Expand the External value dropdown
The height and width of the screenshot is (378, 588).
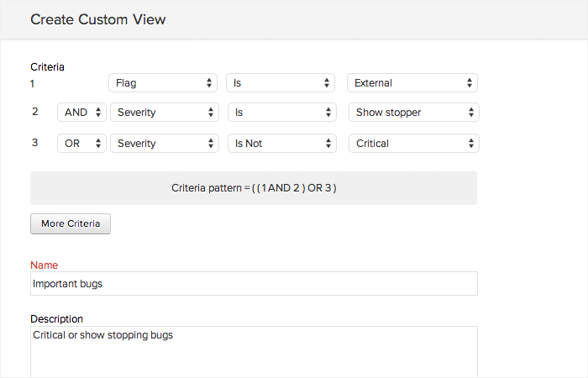click(412, 83)
